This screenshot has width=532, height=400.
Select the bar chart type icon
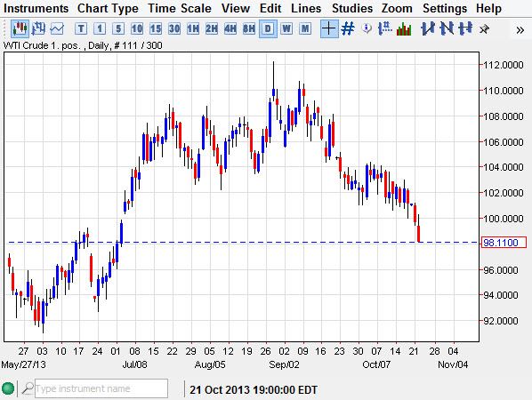tap(38, 28)
